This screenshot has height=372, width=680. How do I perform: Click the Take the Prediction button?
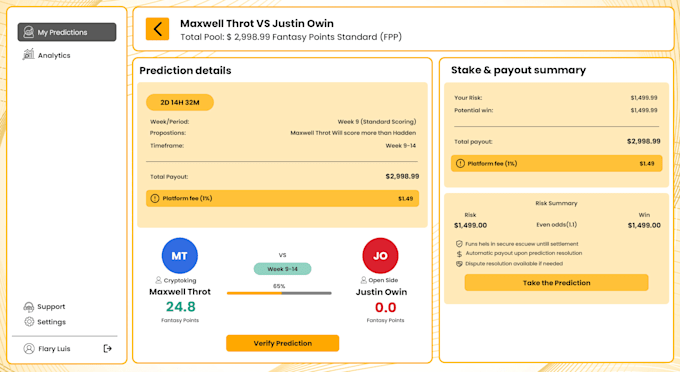click(556, 283)
